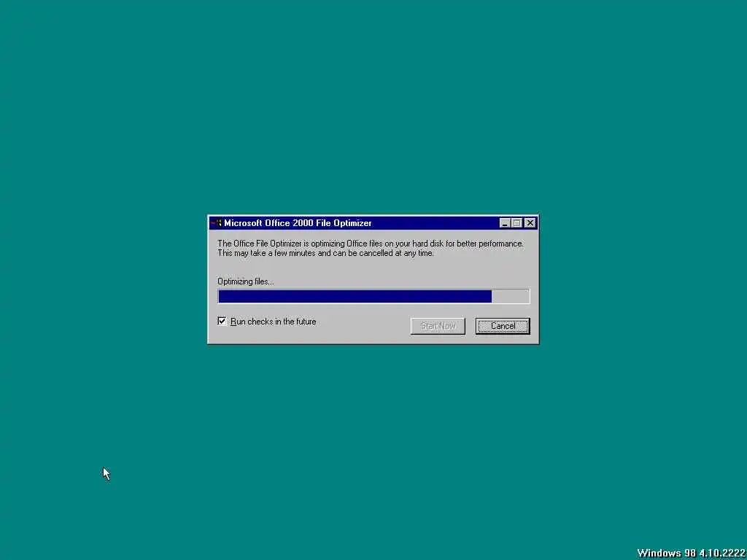
Task: Click the disabled maximize button
Action: pos(517,223)
